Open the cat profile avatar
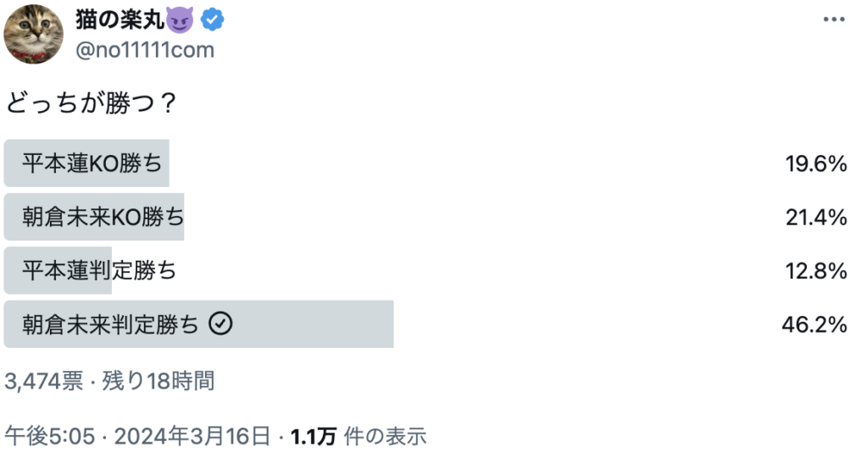The height and width of the screenshot is (453, 868). pos(33,35)
